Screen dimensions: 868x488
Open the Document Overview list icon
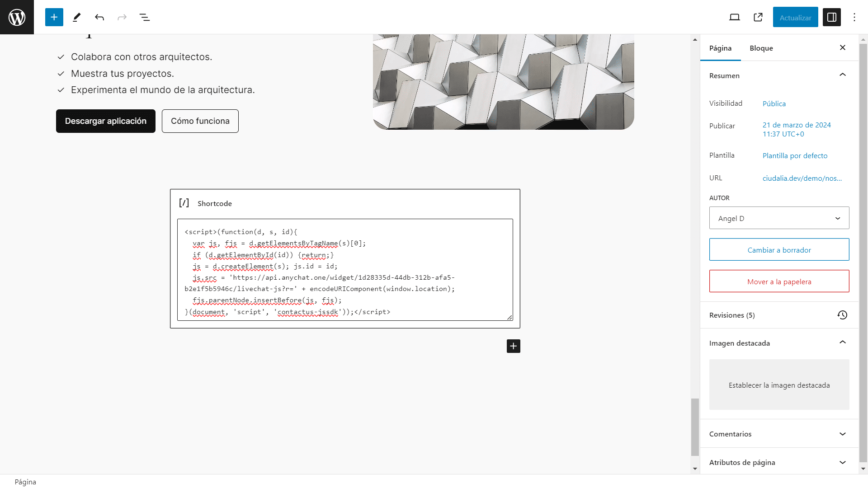(145, 17)
